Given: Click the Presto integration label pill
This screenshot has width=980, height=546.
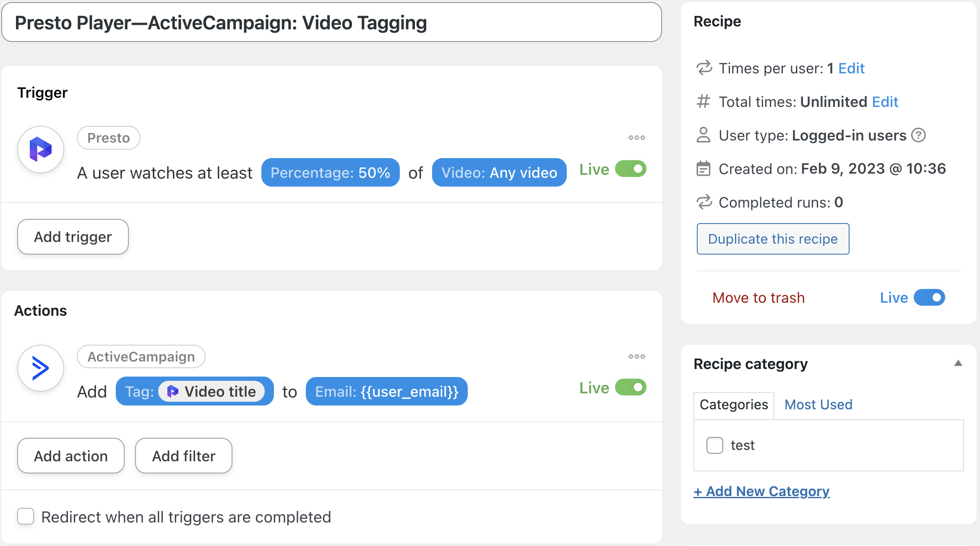Looking at the screenshot, I should 109,138.
